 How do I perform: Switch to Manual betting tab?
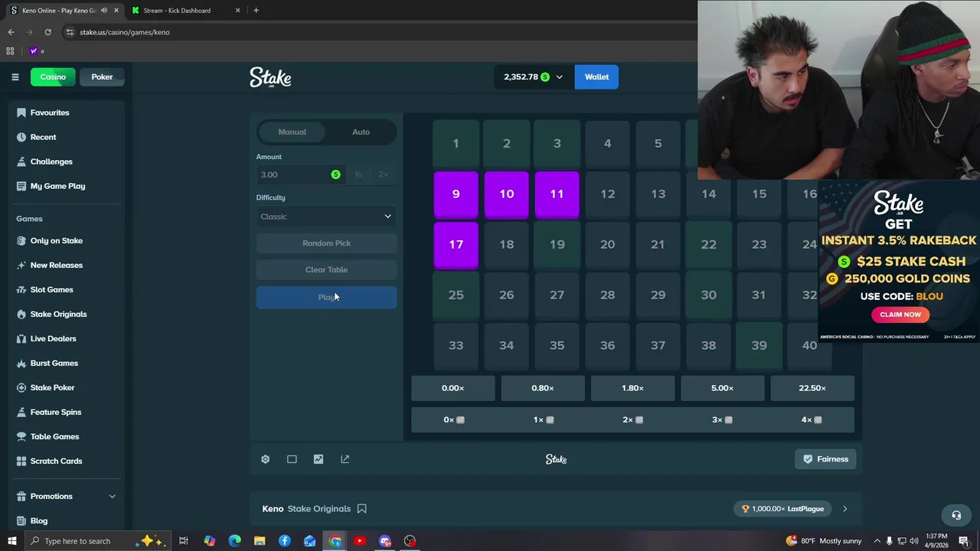(x=292, y=132)
